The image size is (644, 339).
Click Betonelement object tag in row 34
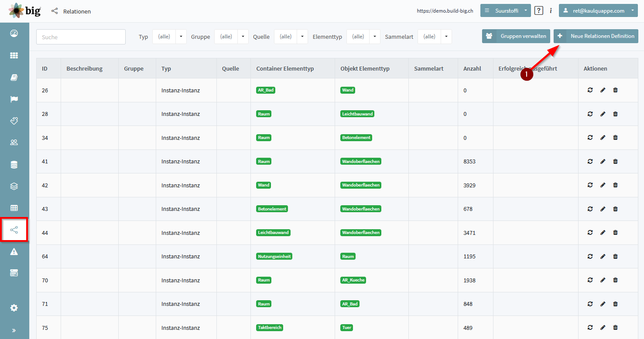point(356,138)
